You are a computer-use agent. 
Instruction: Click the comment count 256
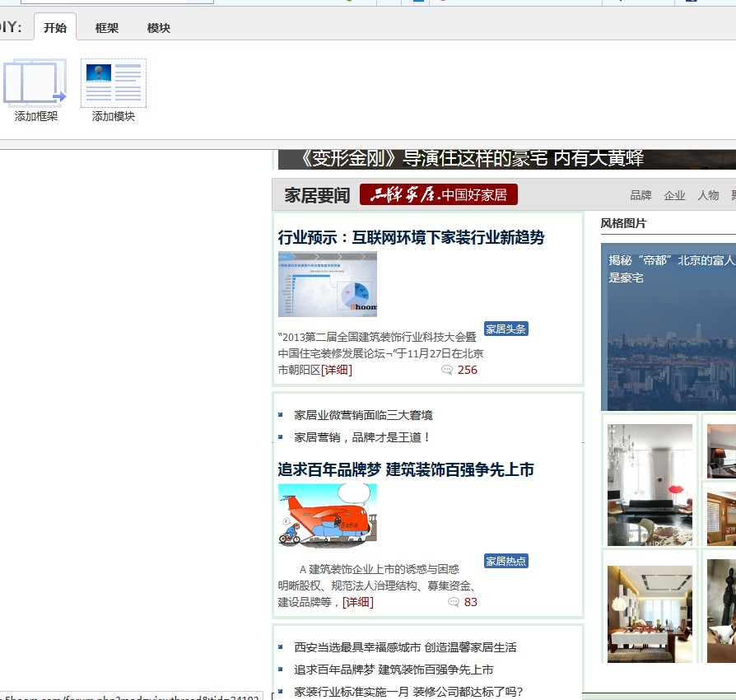(467, 370)
